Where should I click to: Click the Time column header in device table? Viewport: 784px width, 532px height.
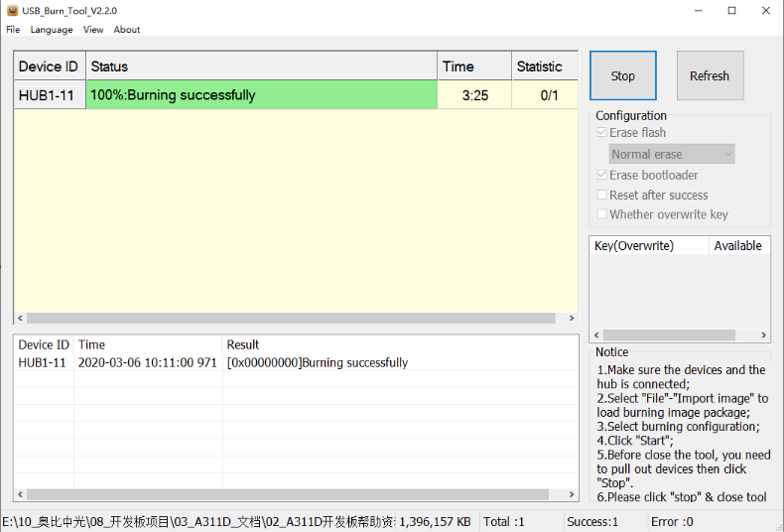(x=474, y=66)
